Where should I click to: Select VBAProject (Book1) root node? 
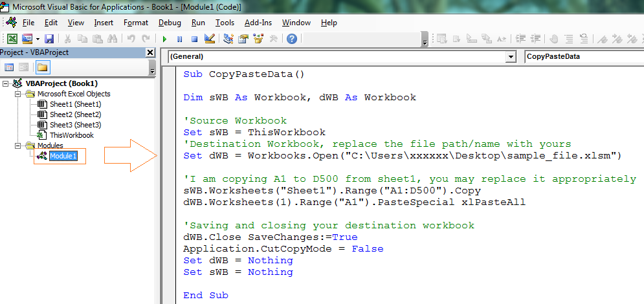pos(61,83)
